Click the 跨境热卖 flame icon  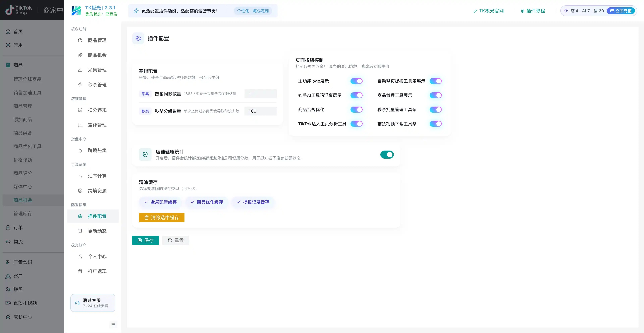coord(80,150)
